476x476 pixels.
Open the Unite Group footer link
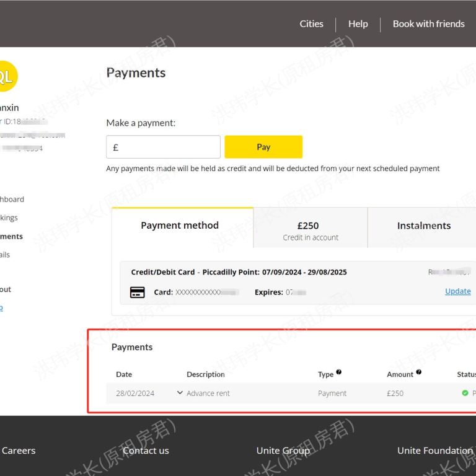283,451
